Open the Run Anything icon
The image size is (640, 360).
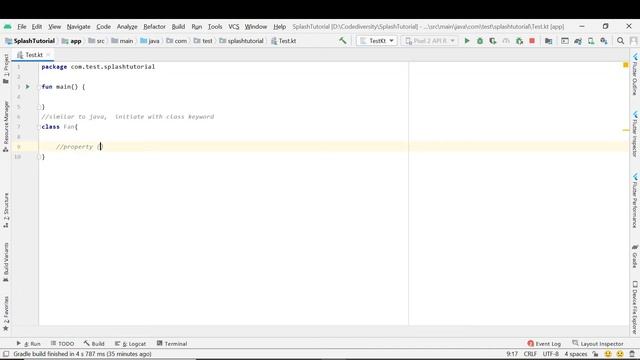[x=565, y=41]
